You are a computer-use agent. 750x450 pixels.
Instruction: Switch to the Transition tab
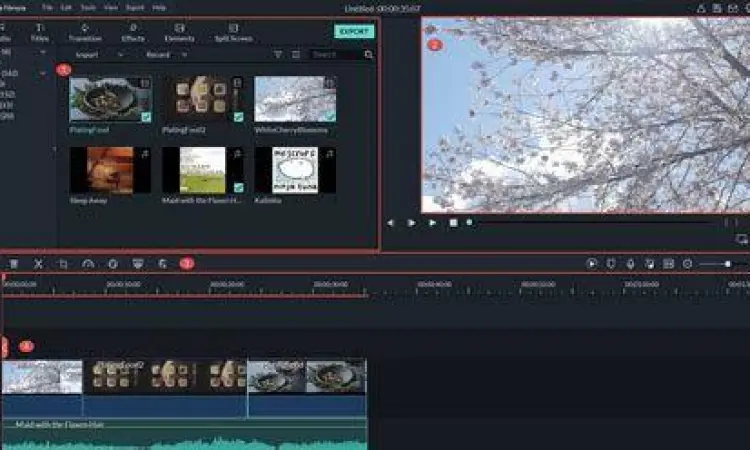[85, 33]
